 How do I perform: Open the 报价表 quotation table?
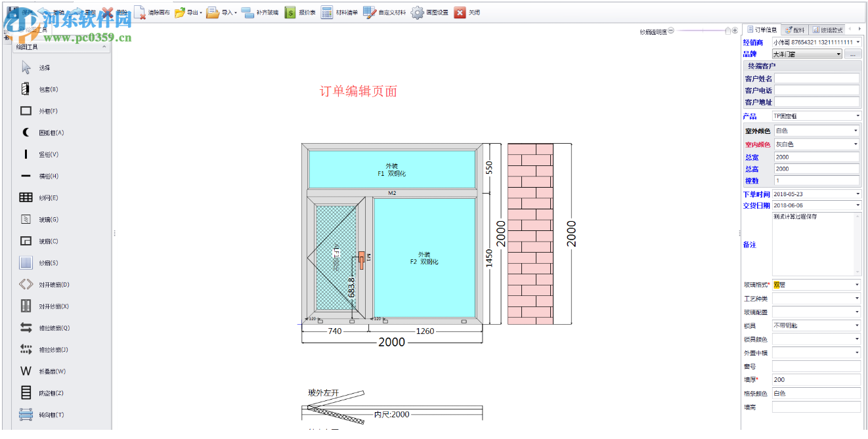coord(309,12)
